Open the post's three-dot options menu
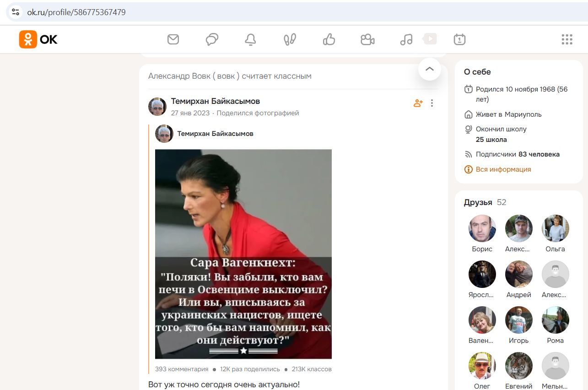This screenshot has width=588, height=390. (x=432, y=103)
